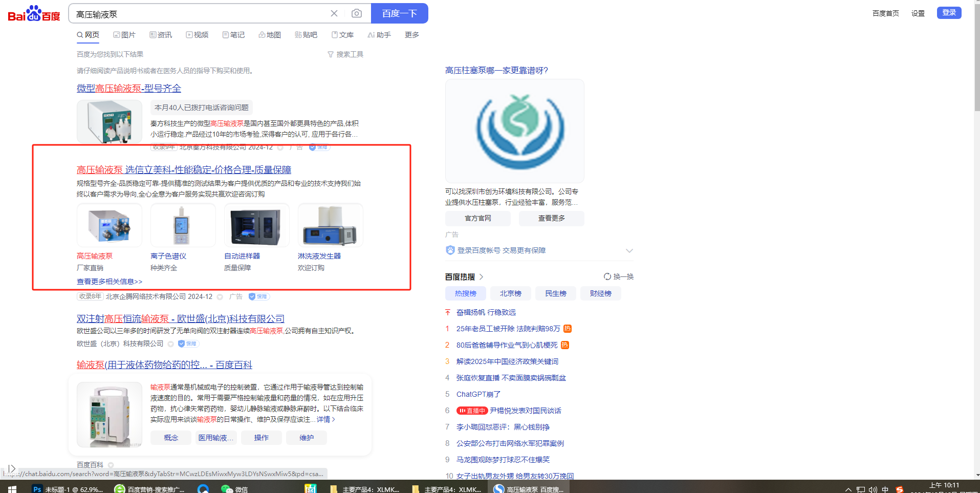980x493 pixels.
Task: Click the 医用输液… section button
Action: pos(216,438)
